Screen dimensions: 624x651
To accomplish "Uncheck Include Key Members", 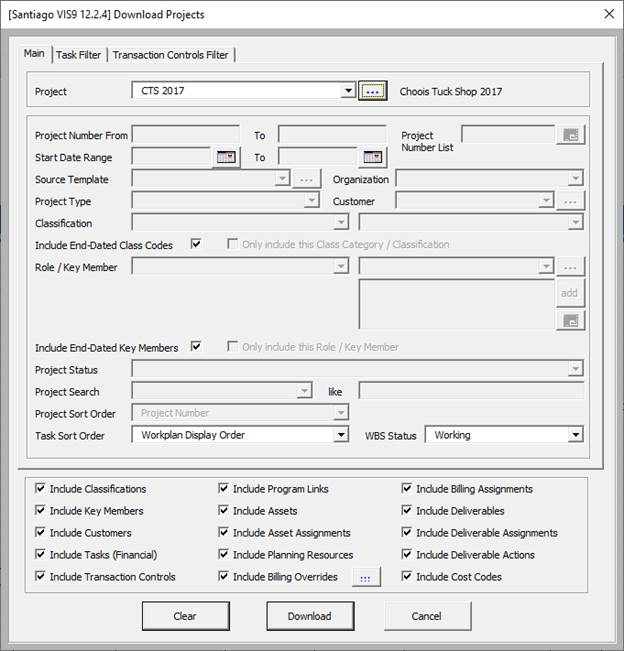I will coord(40,510).
